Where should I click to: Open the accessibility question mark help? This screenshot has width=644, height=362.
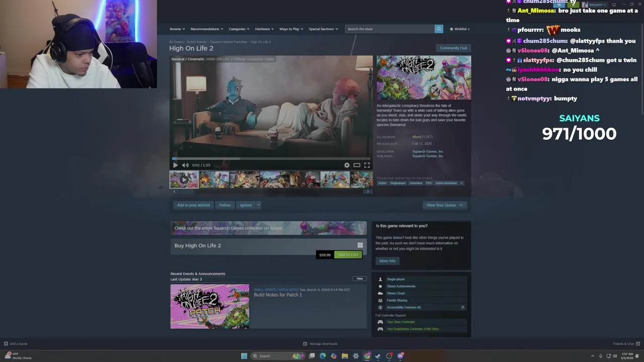point(462,307)
